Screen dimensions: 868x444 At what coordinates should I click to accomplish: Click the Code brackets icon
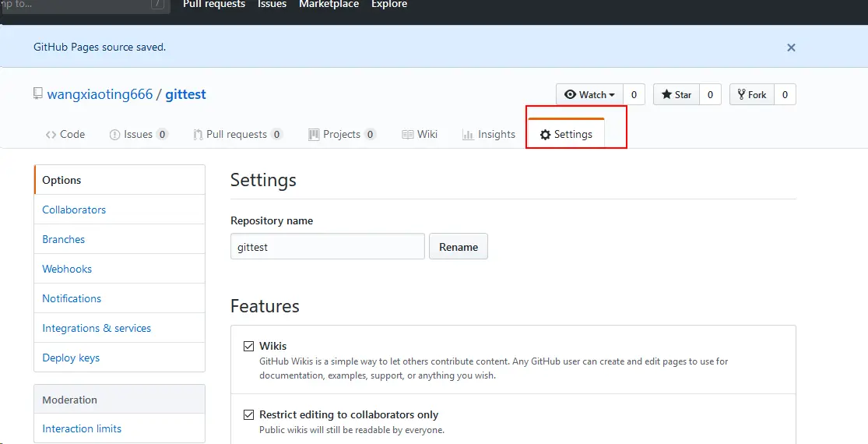click(51, 135)
